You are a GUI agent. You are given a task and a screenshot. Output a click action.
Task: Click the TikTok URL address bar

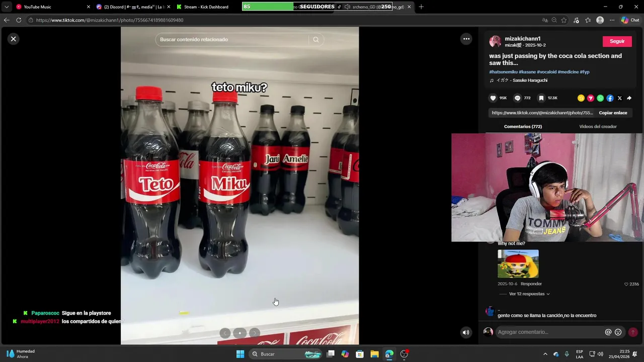click(x=282, y=20)
